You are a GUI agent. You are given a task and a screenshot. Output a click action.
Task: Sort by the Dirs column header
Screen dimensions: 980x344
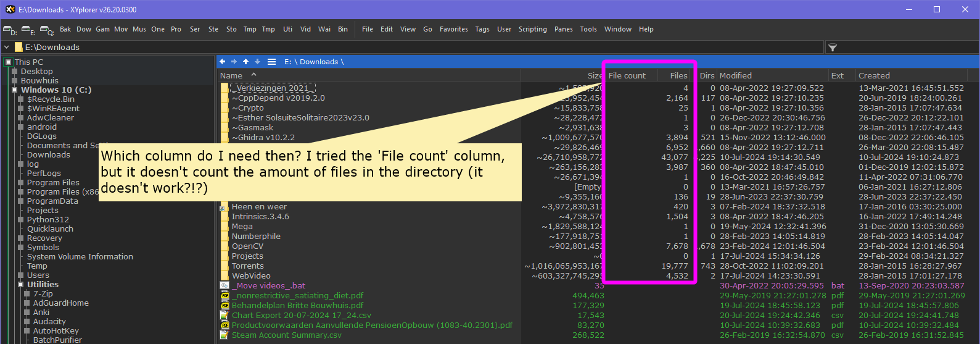point(707,75)
